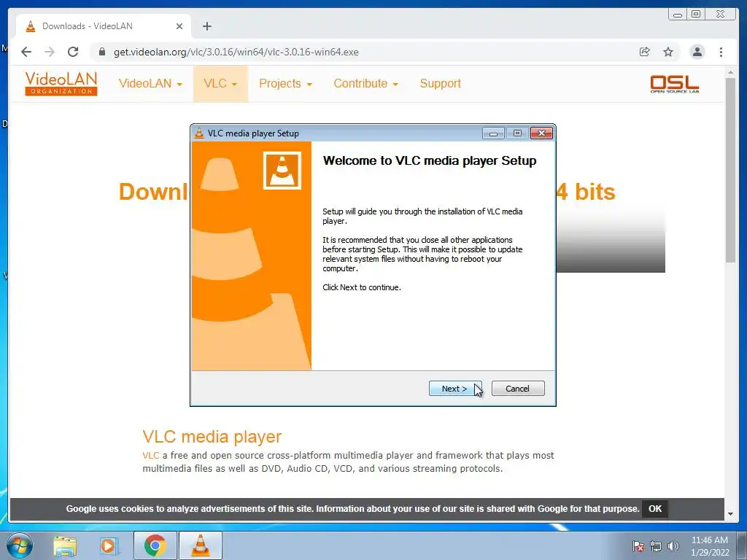Select the Downloads - VideoLAN tab
The height and width of the screenshot is (560, 747).
click(104, 26)
